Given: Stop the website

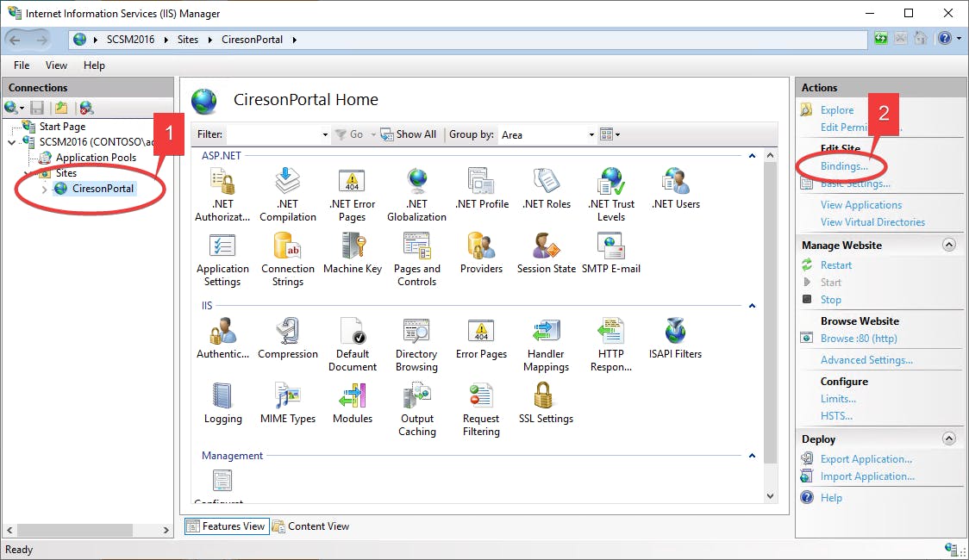Looking at the screenshot, I should point(830,300).
